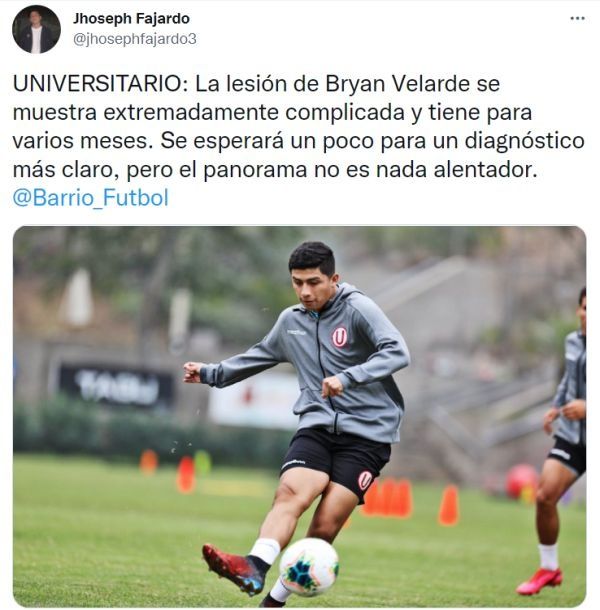Click the pink boots of the right player
This screenshot has height=610, width=600.
[x=539, y=581]
